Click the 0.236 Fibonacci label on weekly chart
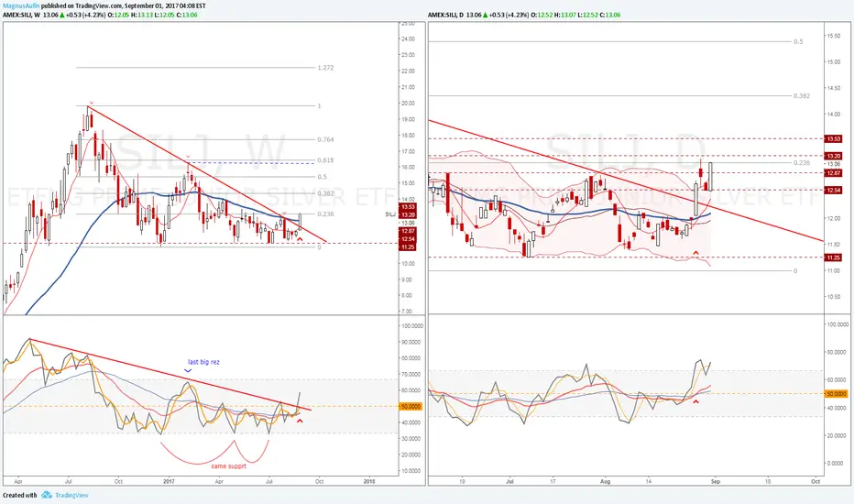854x504 pixels. click(x=325, y=214)
